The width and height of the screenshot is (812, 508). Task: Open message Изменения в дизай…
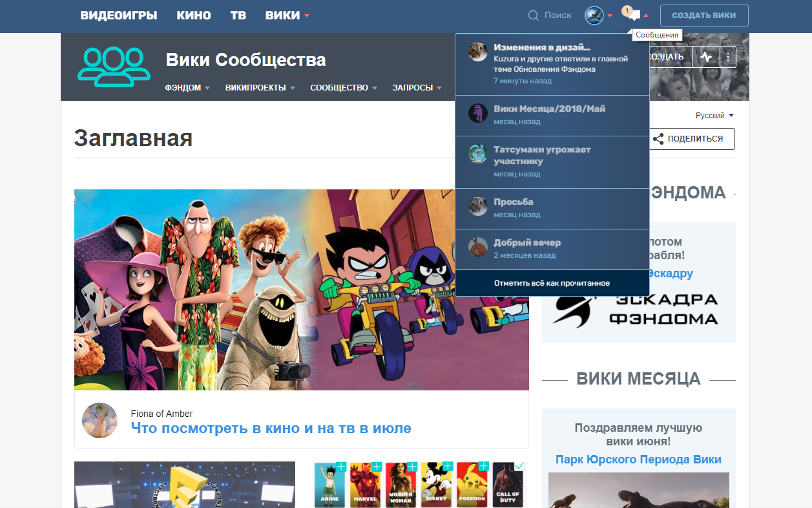[x=552, y=64]
